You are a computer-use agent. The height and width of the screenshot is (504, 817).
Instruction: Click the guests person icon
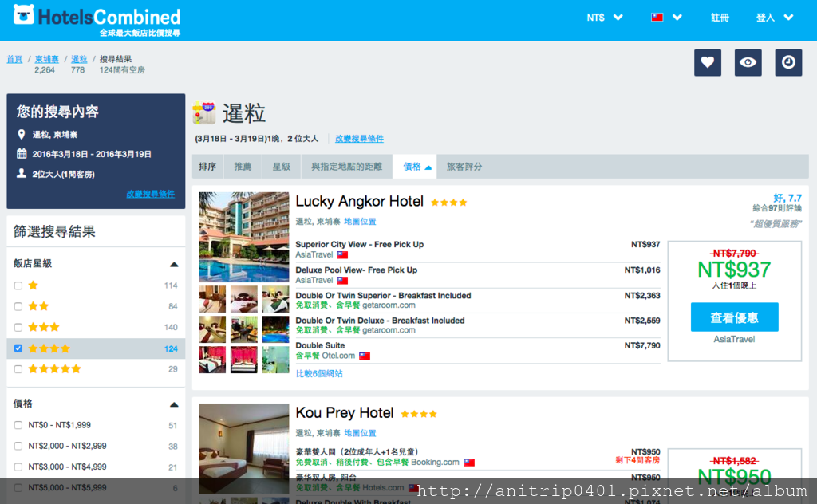[x=22, y=173]
